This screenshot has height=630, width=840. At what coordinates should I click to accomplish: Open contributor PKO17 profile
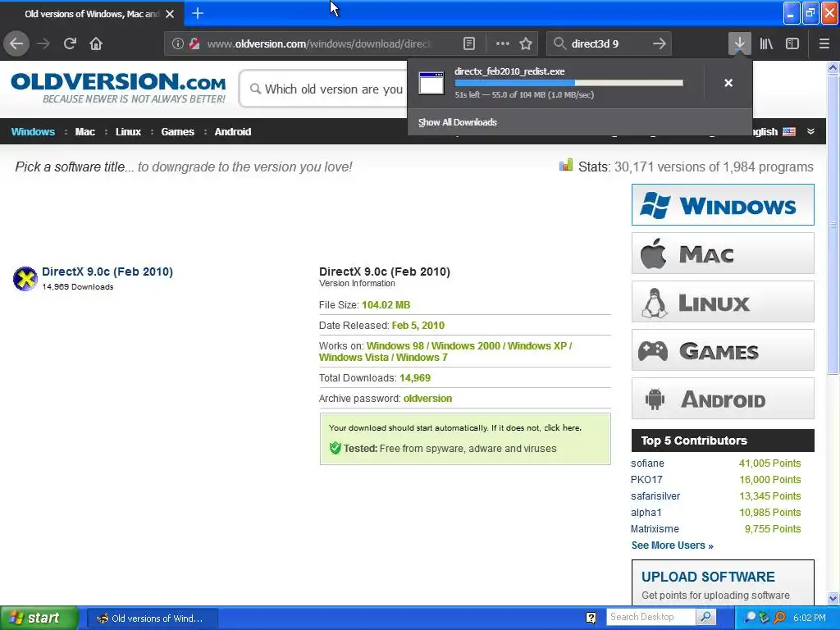646,479
